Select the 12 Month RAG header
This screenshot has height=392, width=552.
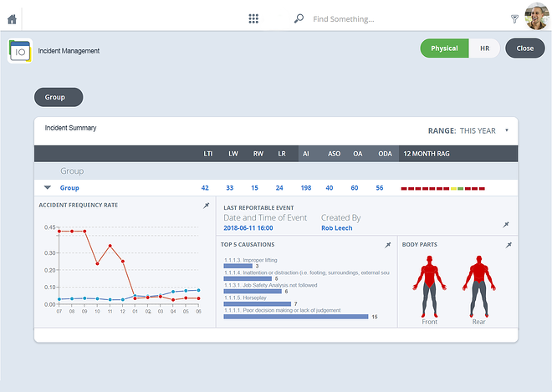pos(427,154)
